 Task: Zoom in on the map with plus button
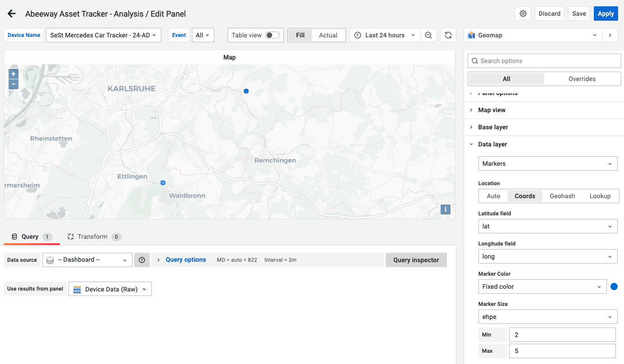coord(14,74)
